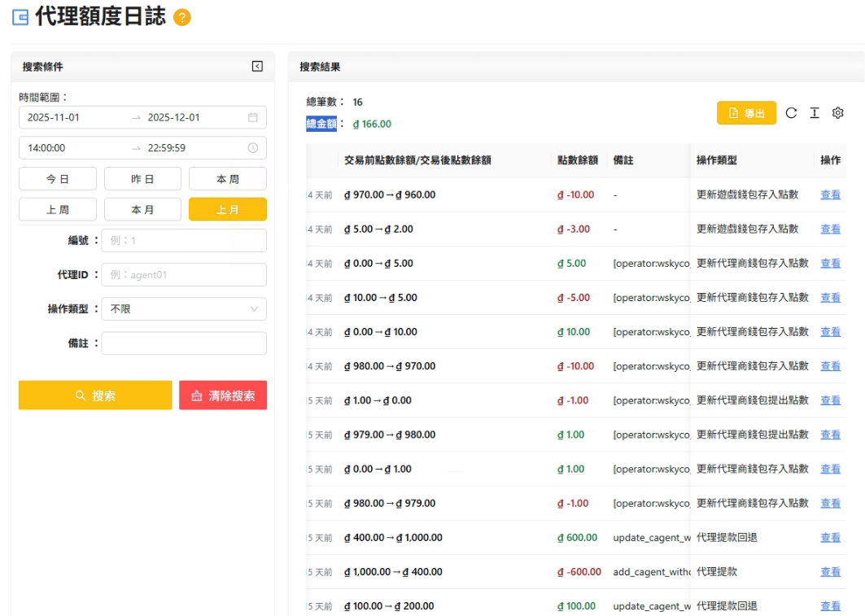Select the 昨日 quick range button
The image size is (865, 616).
pos(142,179)
